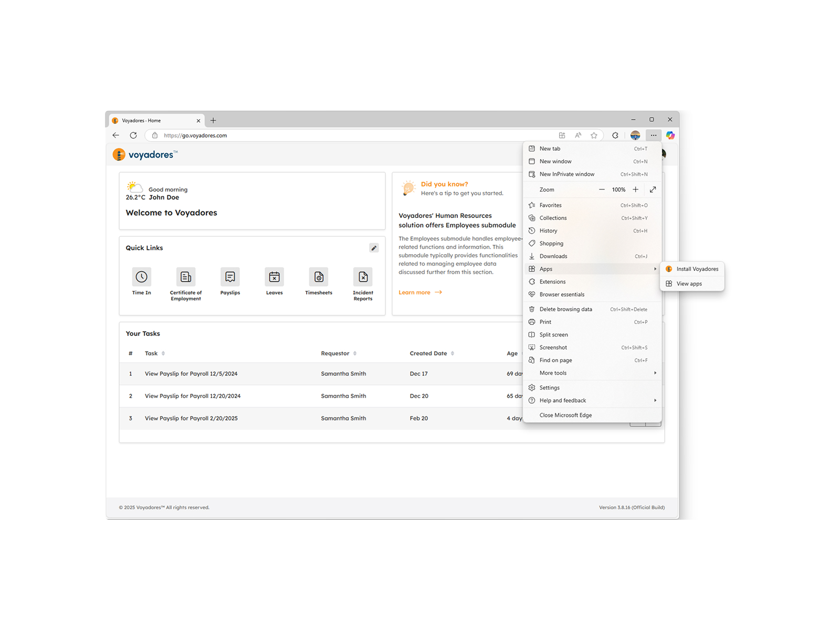Expand the Apps submenu

click(x=592, y=269)
